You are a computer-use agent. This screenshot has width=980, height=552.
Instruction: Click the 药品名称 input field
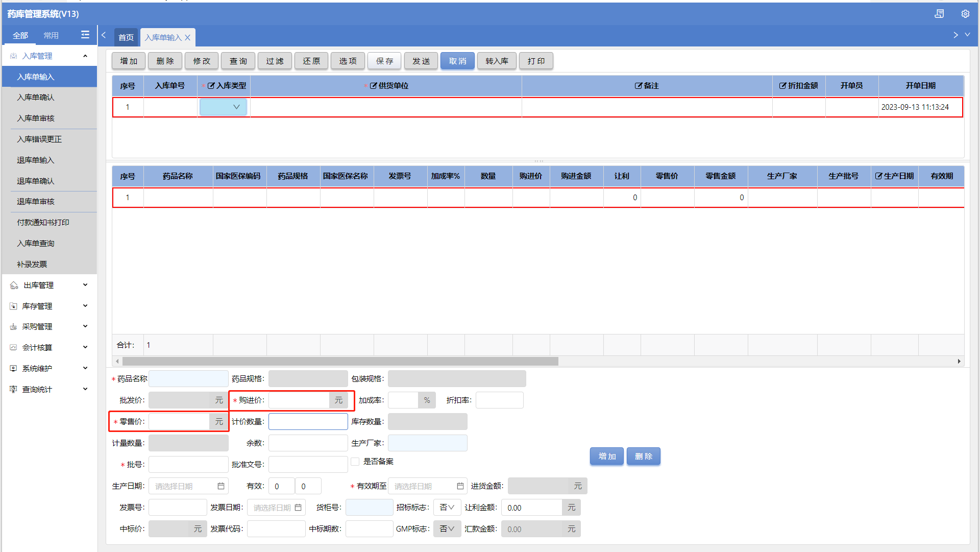point(188,379)
